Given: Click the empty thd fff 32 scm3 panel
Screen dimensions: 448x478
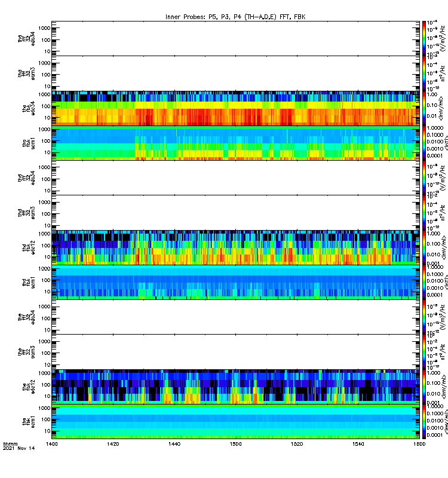Looking at the screenshot, I should (x=235, y=213).
